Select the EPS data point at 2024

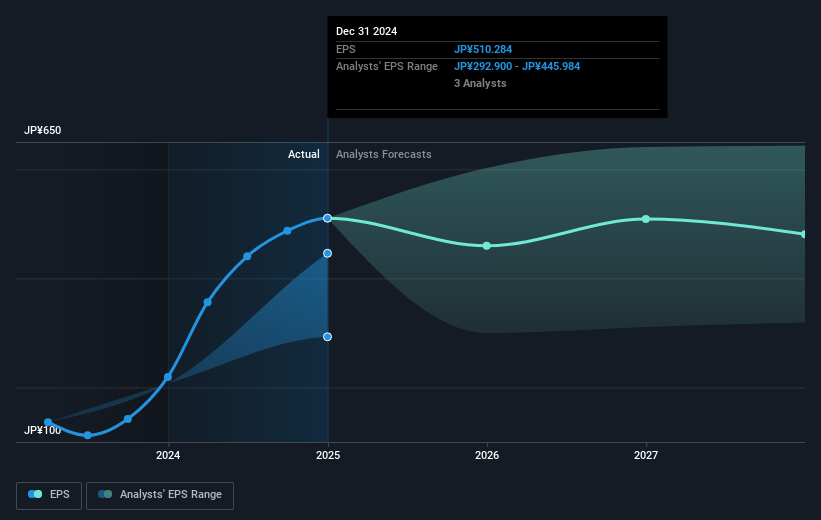168,377
